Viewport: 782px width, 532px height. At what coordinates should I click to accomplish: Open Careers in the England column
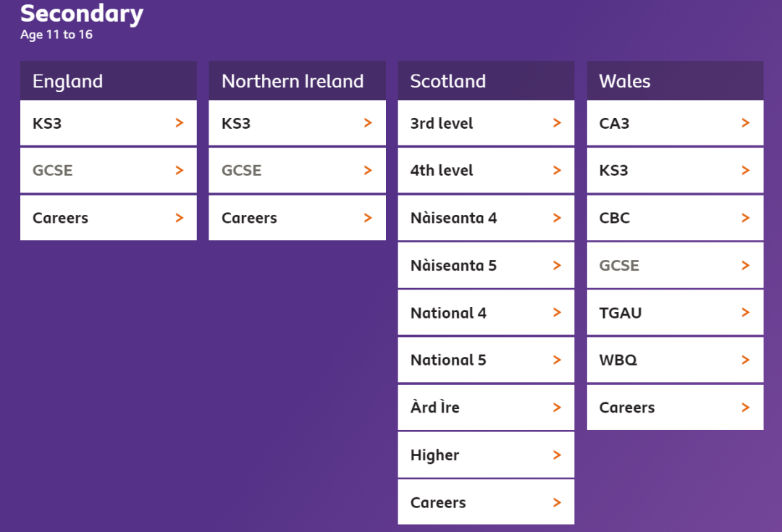[x=60, y=218]
